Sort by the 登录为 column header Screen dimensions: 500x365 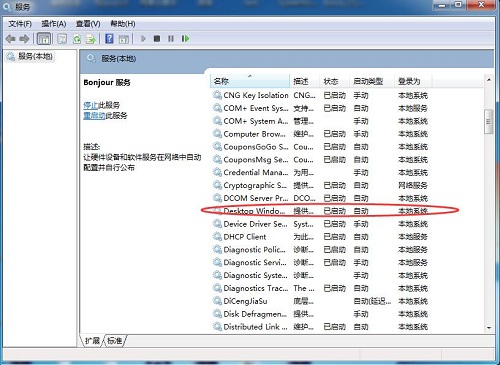(413, 81)
